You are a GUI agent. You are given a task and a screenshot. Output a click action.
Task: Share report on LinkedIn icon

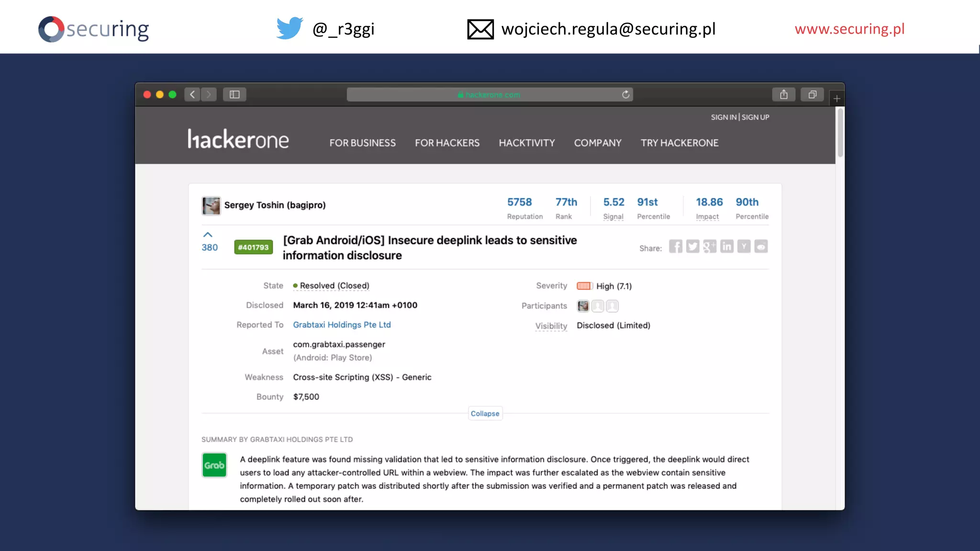click(726, 246)
